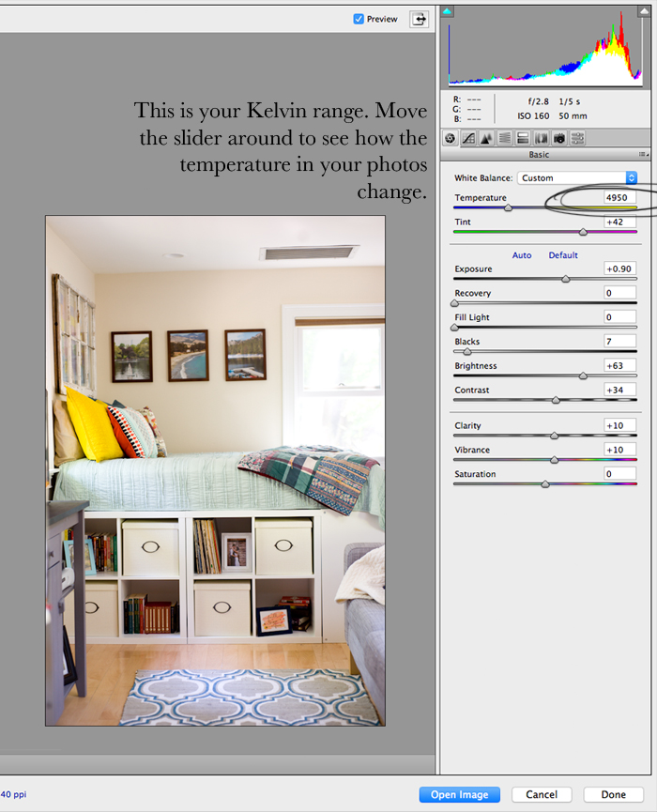Screen dimensions: 657x812
Task: Open the Tone Curve panel tab
Action: click(468, 138)
